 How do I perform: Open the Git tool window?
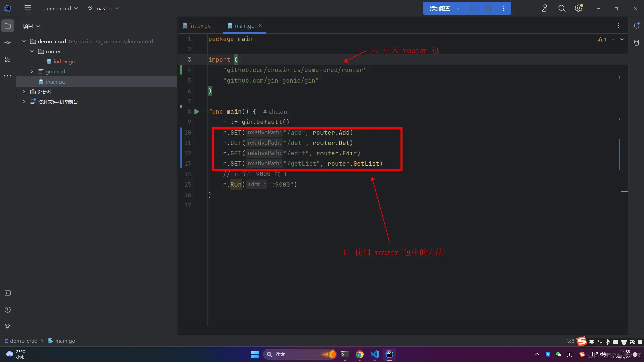(x=8, y=326)
